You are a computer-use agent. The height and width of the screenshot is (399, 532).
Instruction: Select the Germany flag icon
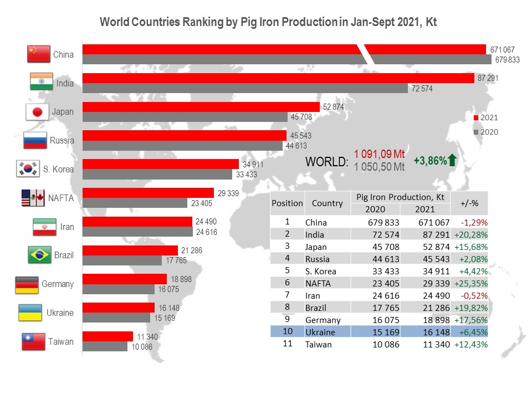pyautogui.click(x=27, y=284)
